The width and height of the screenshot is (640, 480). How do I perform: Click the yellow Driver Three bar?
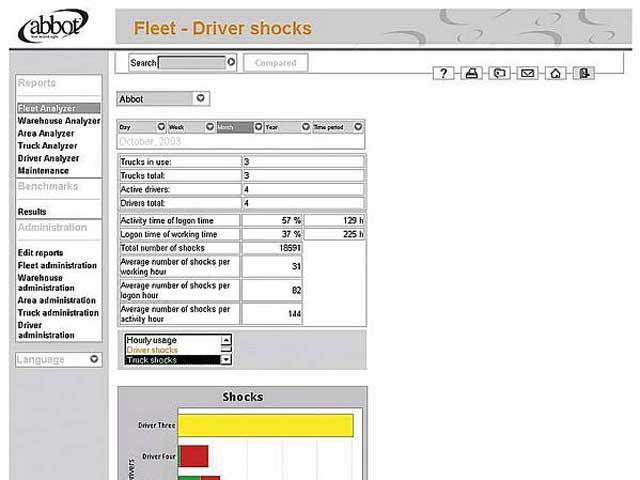[x=265, y=425]
